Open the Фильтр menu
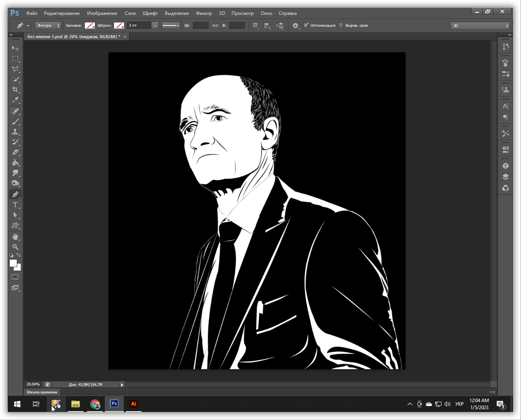This screenshot has height=420, width=521. (x=204, y=13)
